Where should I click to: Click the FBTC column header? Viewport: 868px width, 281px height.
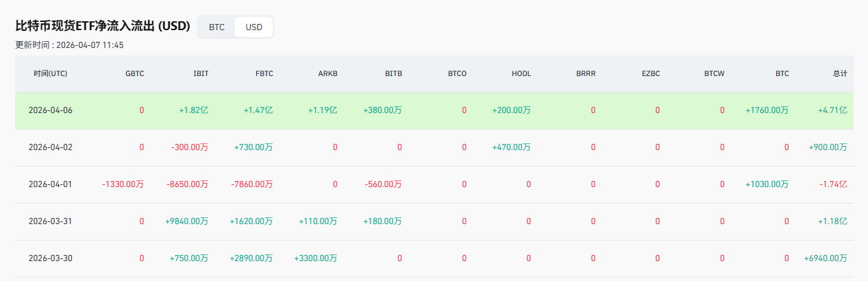(264, 74)
